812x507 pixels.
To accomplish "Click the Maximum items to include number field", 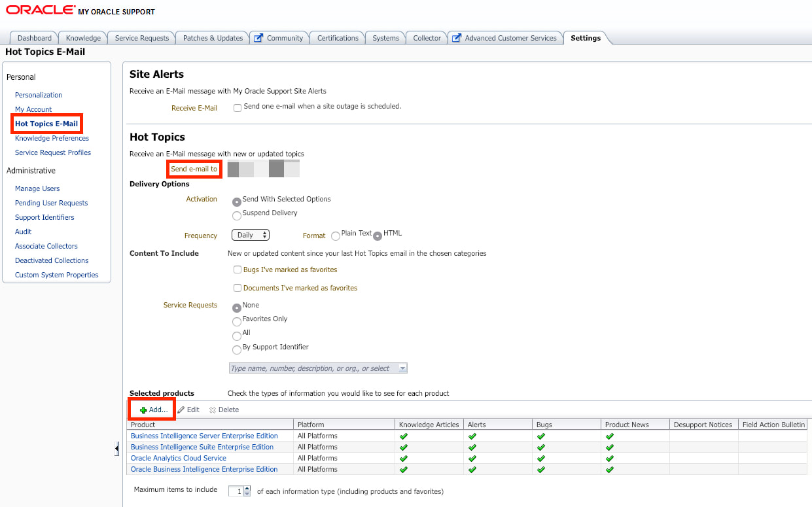I will (x=236, y=491).
